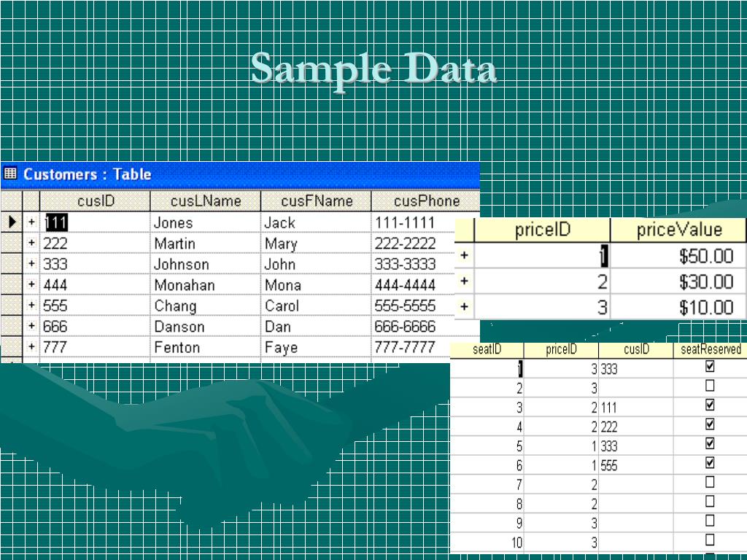747x560 pixels.
Task: Click phone cell 222-2222
Action: tap(414, 243)
